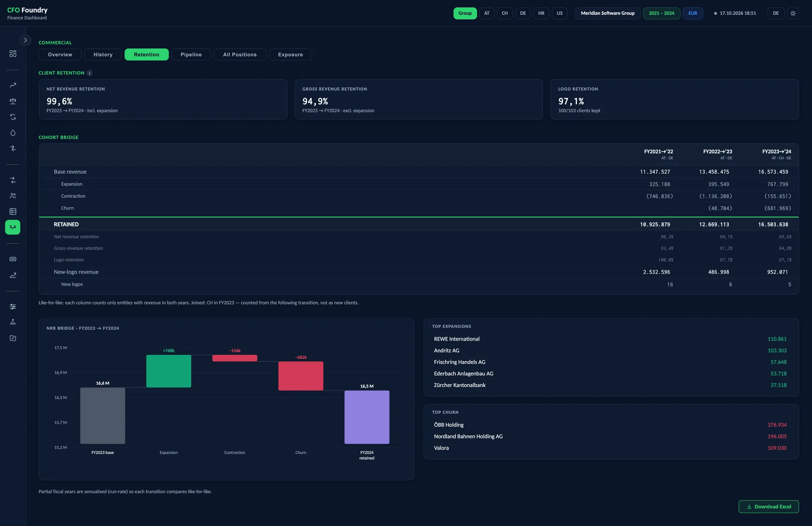Click the large red Churn bar

(x=301, y=376)
